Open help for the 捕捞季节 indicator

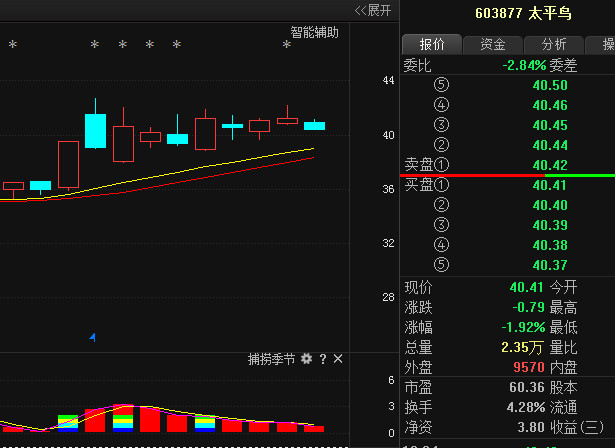pyautogui.click(x=322, y=359)
